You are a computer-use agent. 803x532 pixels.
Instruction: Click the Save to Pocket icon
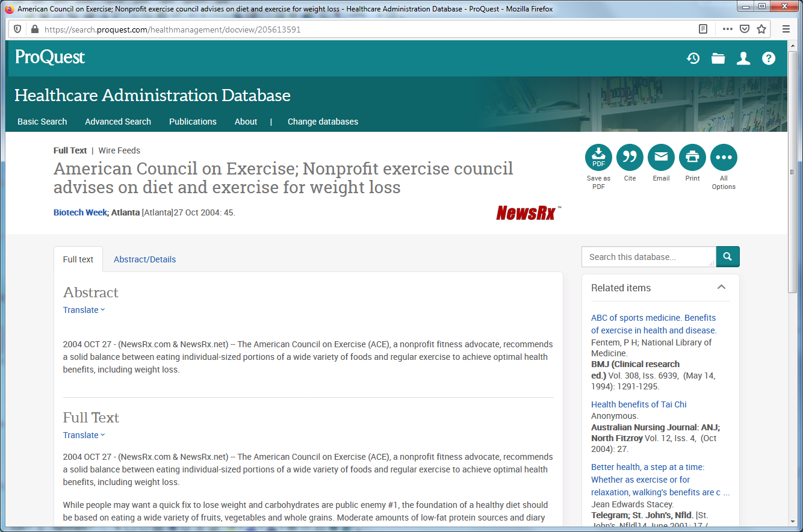coord(745,29)
